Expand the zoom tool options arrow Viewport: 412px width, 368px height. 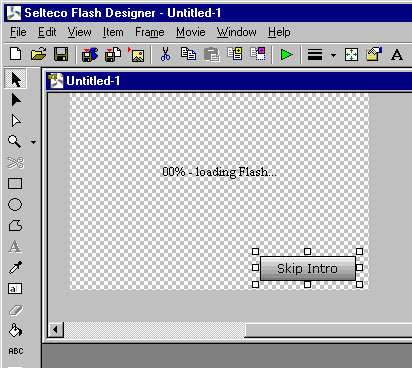(33, 142)
